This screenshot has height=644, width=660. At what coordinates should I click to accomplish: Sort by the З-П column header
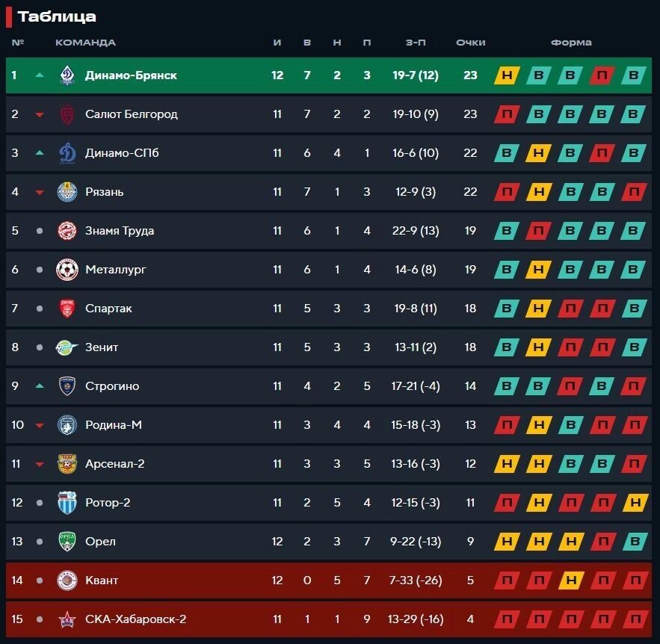416,43
